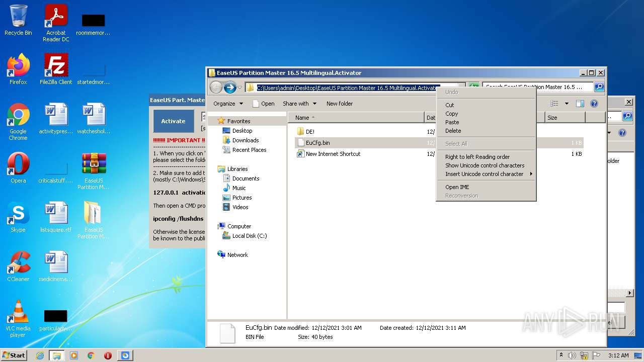This screenshot has height=362, width=644.
Task: Select the EuCfg.bin file row
Action: (439, 143)
